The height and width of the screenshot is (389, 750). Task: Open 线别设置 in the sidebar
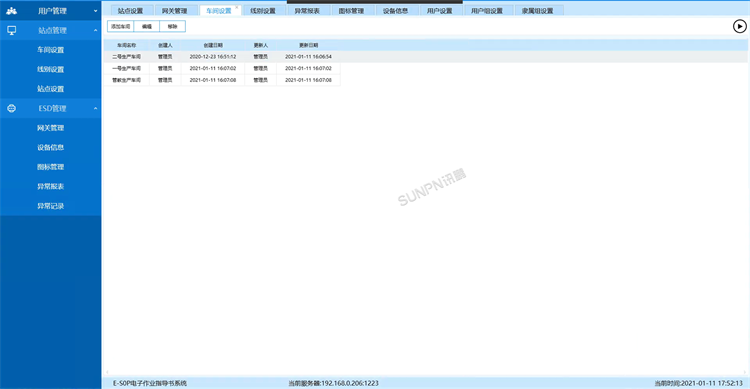tap(51, 69)
